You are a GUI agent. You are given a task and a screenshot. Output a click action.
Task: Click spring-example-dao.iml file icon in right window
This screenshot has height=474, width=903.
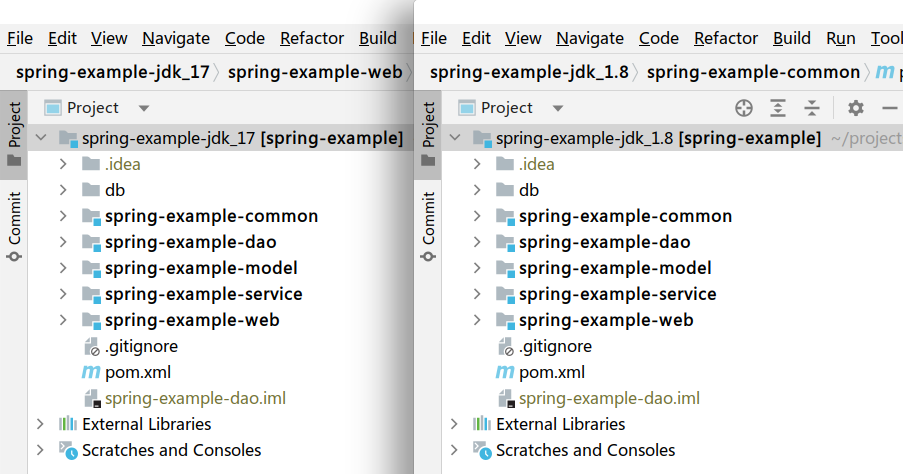coord(507,399)
